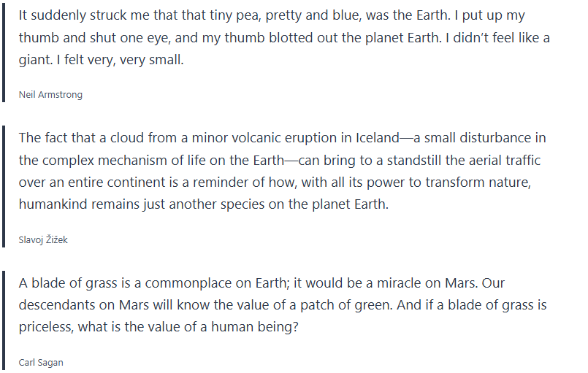Click the Slavoj Žižek author name

point(43,239)
